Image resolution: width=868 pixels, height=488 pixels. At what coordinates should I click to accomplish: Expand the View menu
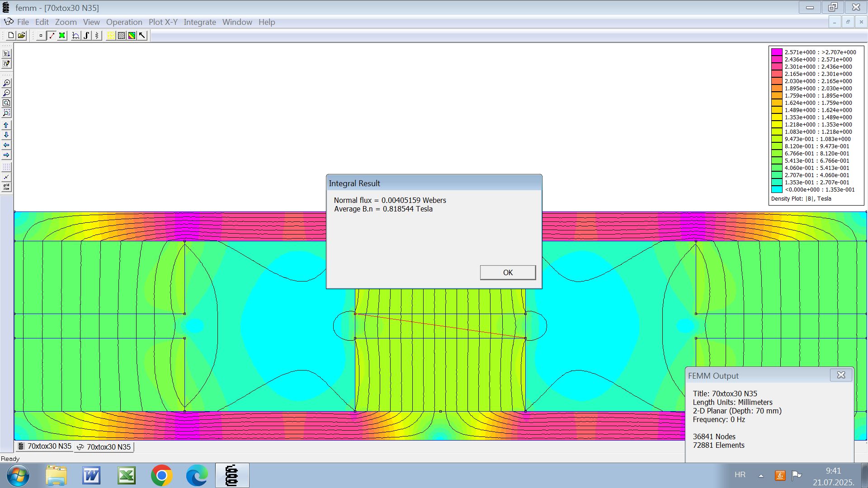coord(91,22)
